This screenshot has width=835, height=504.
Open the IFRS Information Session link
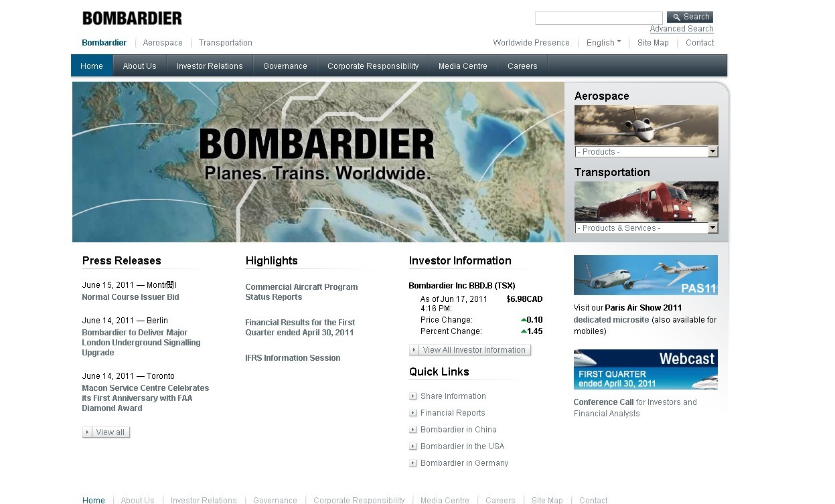(293, 358)
